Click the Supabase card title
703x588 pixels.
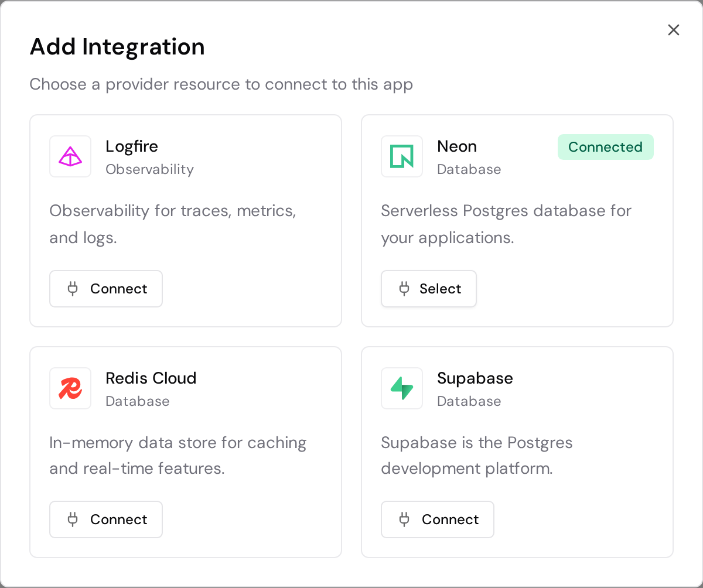[475, 378]
